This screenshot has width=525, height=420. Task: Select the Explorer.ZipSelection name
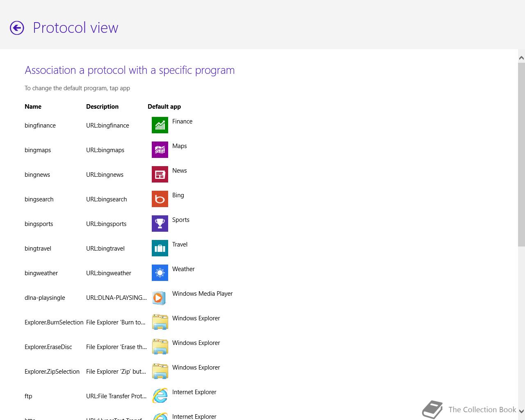[52, 372]
